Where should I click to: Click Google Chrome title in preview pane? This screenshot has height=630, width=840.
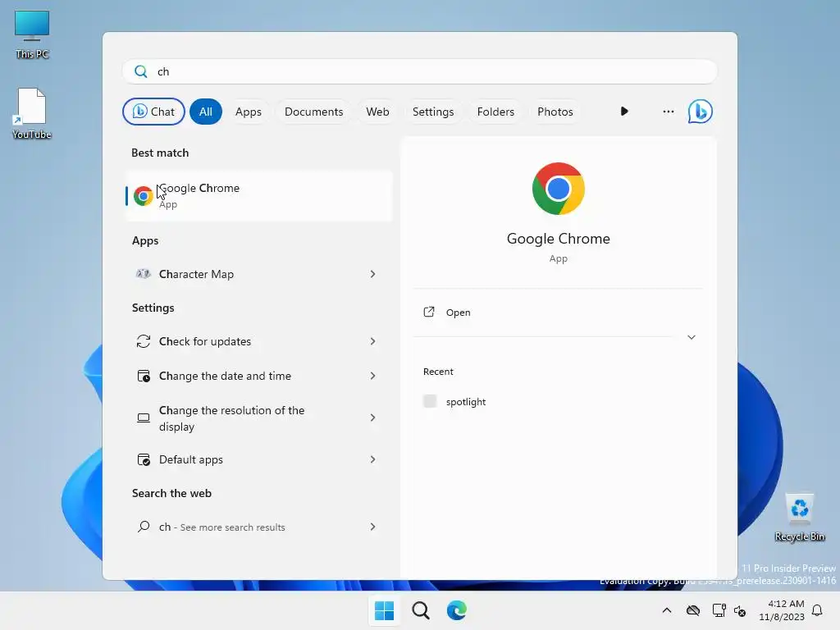click(x=558, y=239)
